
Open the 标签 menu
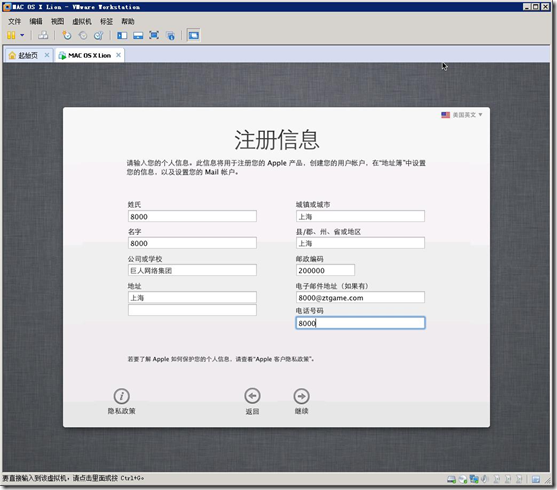click(x=106, y=22)
